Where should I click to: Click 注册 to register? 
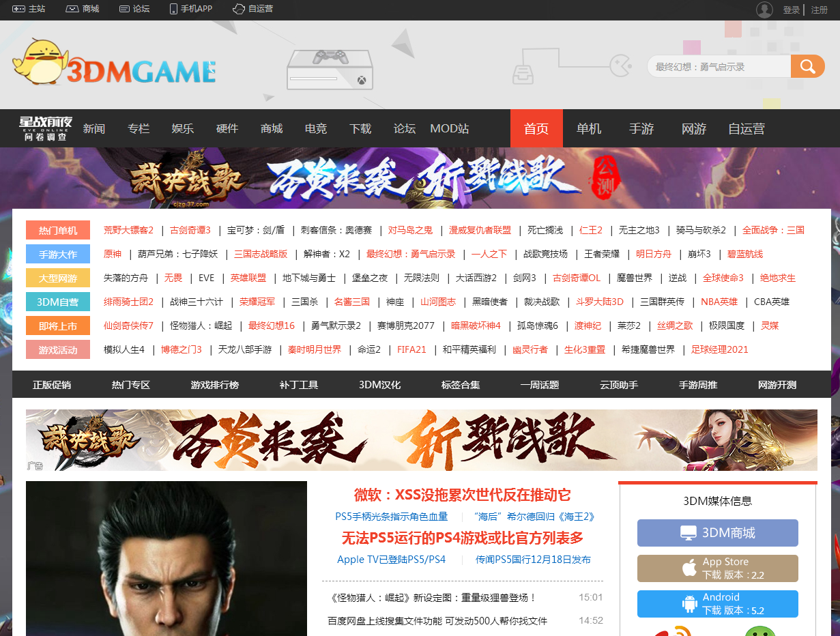coord(820,10)
